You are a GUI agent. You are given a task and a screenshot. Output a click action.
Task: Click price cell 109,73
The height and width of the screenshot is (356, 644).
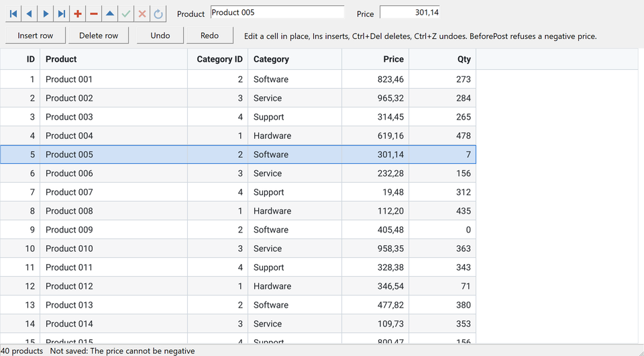[376, 324]
